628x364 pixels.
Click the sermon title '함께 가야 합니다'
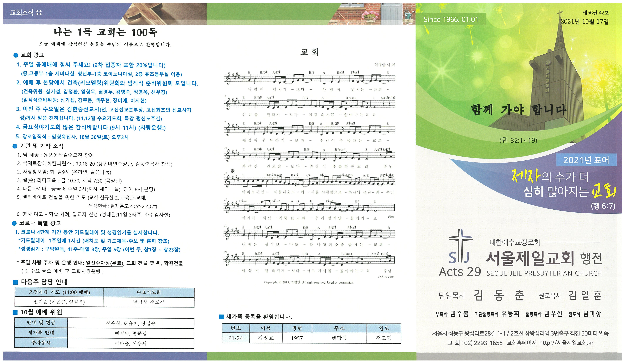(519, 109)
